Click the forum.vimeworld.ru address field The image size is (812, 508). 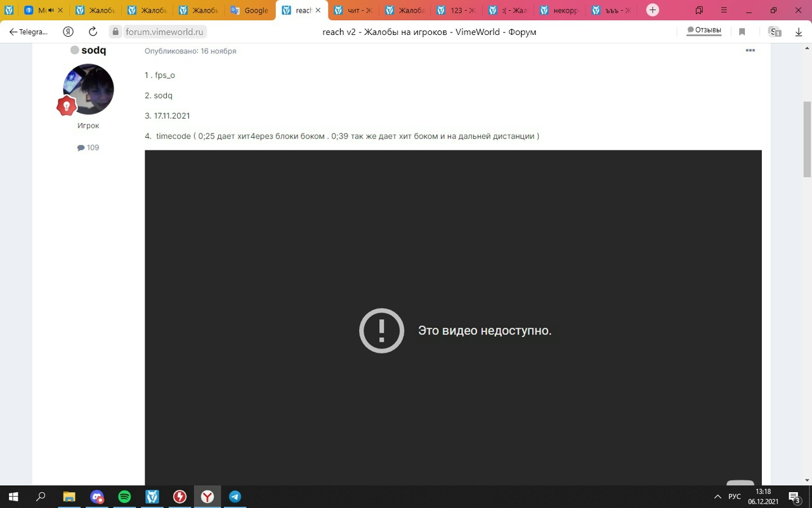pos(164,32)
